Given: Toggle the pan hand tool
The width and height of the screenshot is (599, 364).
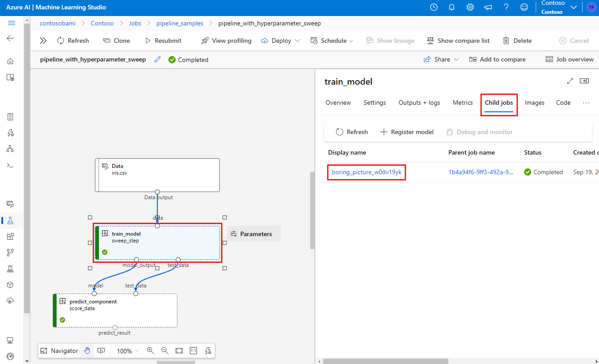Looking at the screenshot, I should pos(87,351).
